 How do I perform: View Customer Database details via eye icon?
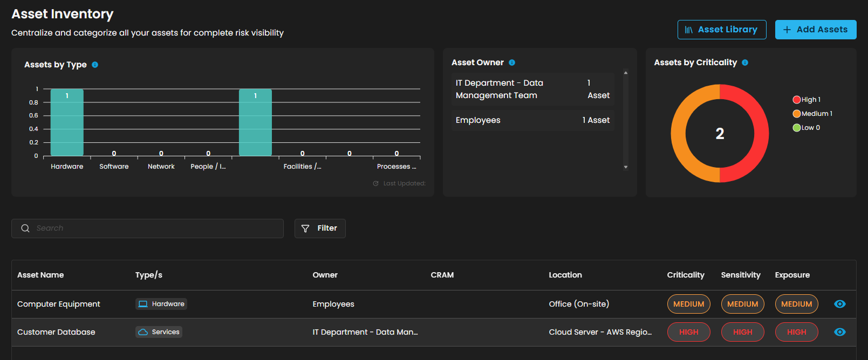coord(839,332)
